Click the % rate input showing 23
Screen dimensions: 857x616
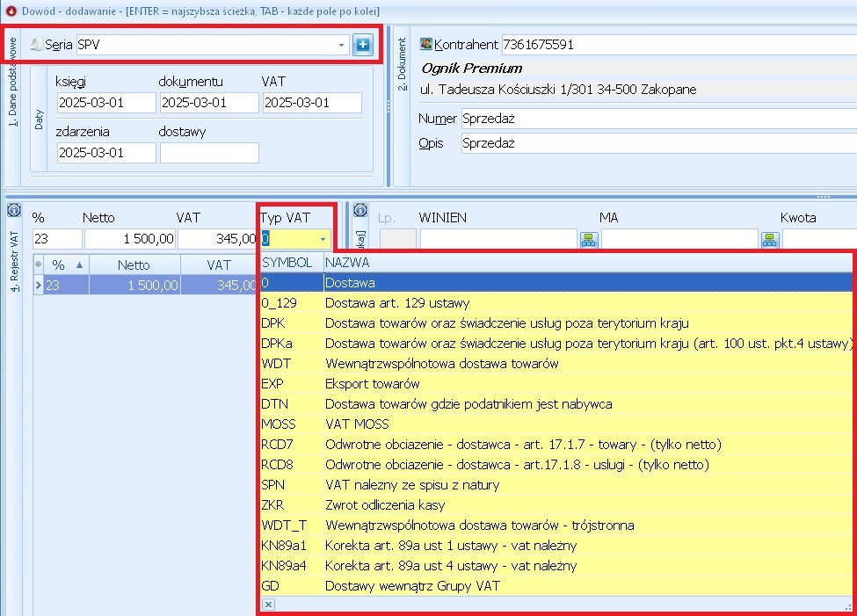click(x=57, y=239)
